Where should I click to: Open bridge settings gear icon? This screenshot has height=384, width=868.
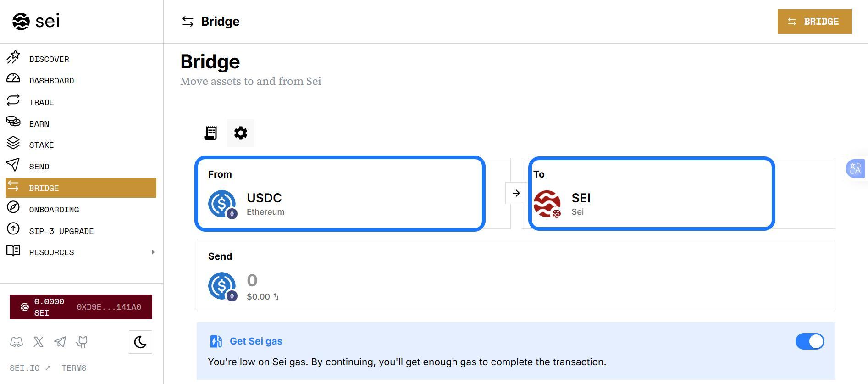coord(241,133)
